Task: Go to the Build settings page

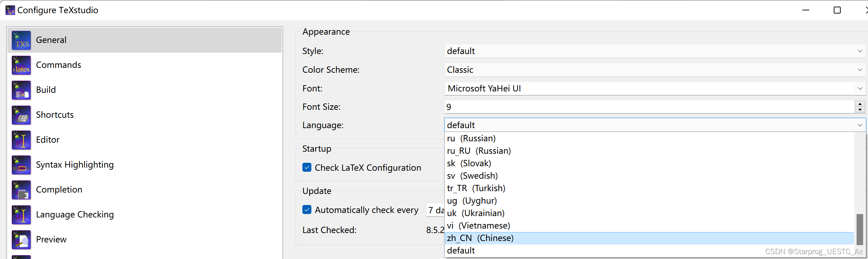Action: (x=145, y=90)
